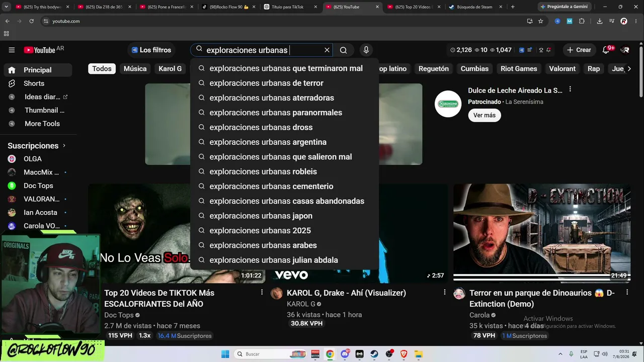644x362 pixels.
Task: Show more filter chips with right arrow
Action: (629, 69)
